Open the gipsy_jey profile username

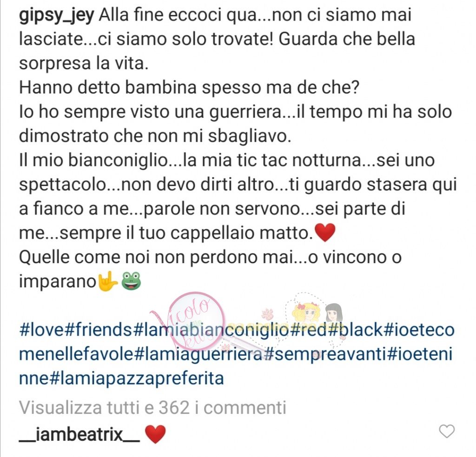point(57,15)
